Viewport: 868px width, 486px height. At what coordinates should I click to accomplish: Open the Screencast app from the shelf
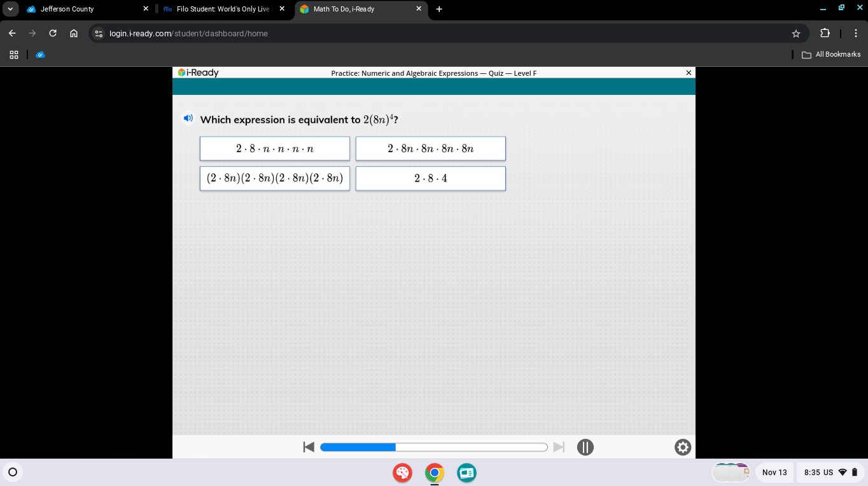(x=466, y=473)
